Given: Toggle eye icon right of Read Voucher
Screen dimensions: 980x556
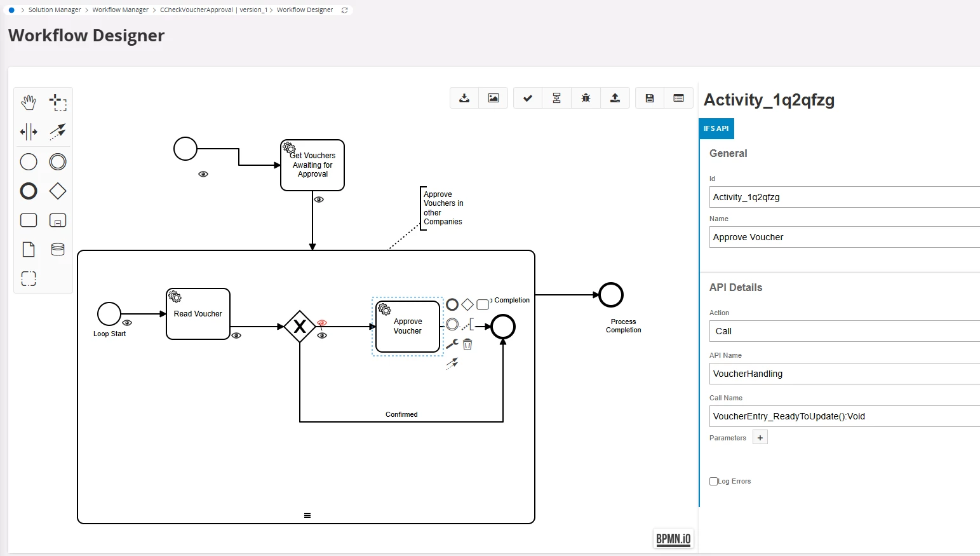Looking at the screenshot, I should (236, 336).
